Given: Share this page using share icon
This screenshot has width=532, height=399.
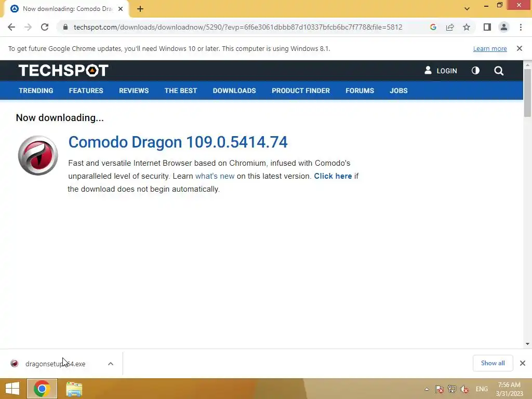Looking at the screenshot, I should click(x=450, y=27).
